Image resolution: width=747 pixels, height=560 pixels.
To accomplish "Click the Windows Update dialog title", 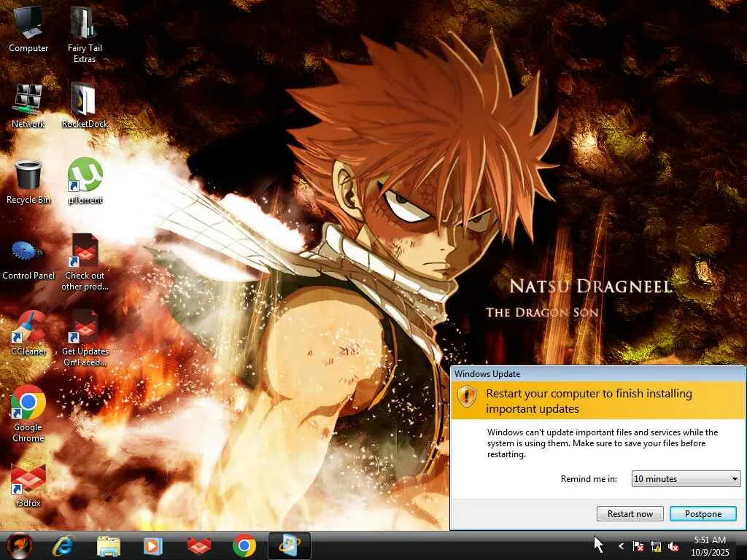I will pyautogui.click(x=487, y=374).
